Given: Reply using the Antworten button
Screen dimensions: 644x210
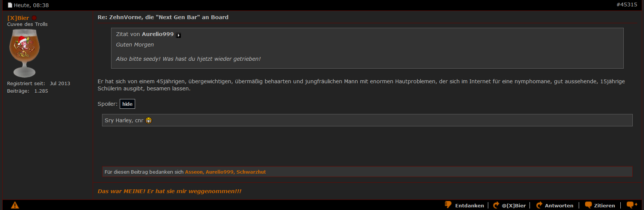Looking at the screenshot, I should coord(559,205).
